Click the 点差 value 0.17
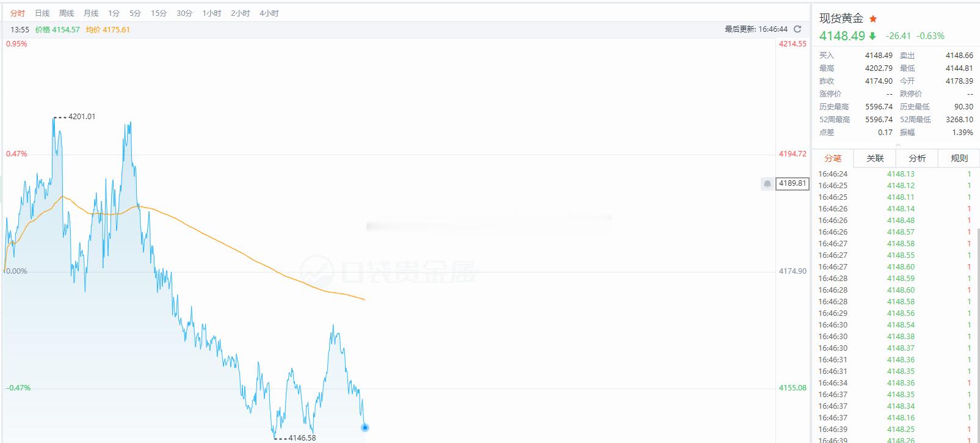980x443 pixels. pos(885,133)
